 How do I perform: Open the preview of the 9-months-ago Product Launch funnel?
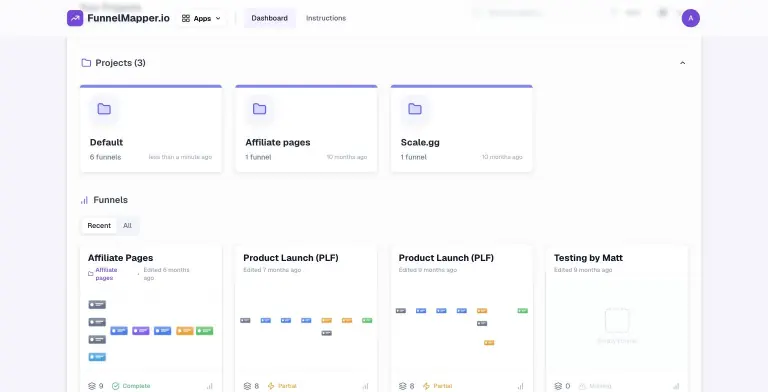point(461,326)
